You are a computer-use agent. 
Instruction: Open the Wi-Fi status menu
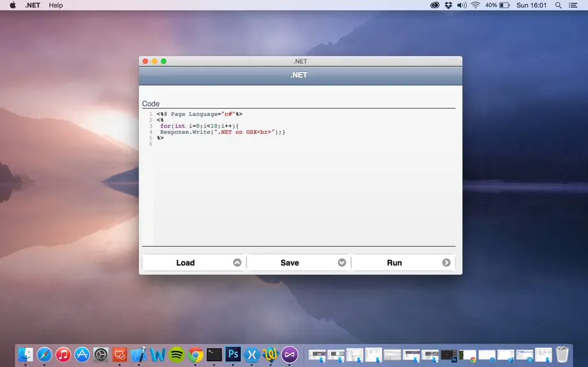tap(476, 5)
